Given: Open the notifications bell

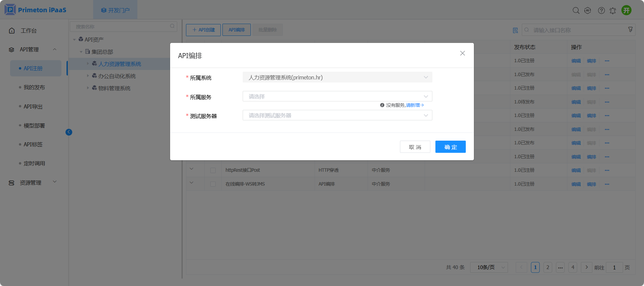Looking at the screenshot, I should point(613,10).
